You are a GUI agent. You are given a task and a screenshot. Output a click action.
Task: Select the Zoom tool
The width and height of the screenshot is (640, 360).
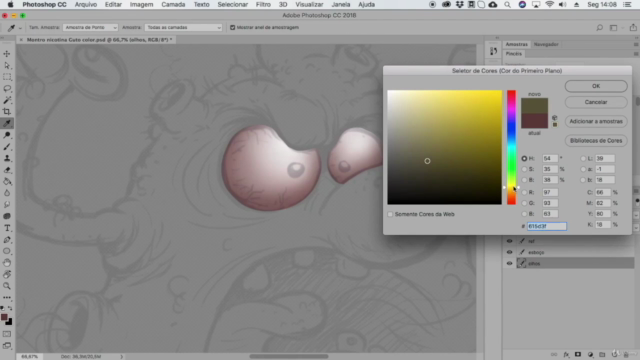pyautogui.click(x=7, y=286)
